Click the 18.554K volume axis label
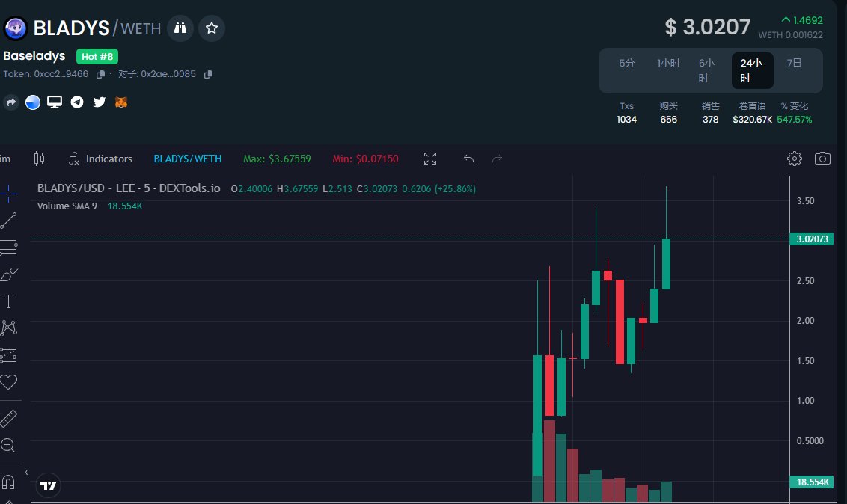The image size is (847, 504). pyautogui.click(x=812, y=482)
